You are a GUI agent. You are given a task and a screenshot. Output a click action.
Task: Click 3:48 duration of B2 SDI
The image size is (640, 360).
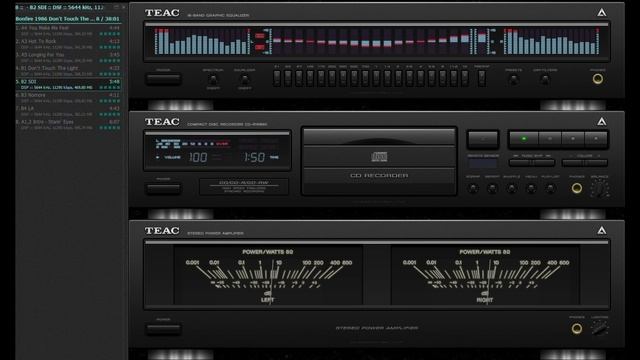click(x=115, y=82)
